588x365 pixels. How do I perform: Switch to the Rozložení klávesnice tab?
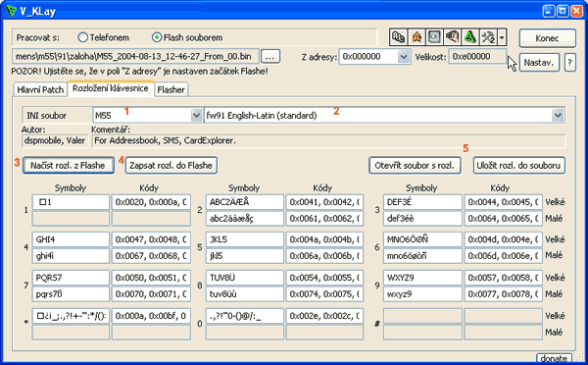(x=111, y=88)
